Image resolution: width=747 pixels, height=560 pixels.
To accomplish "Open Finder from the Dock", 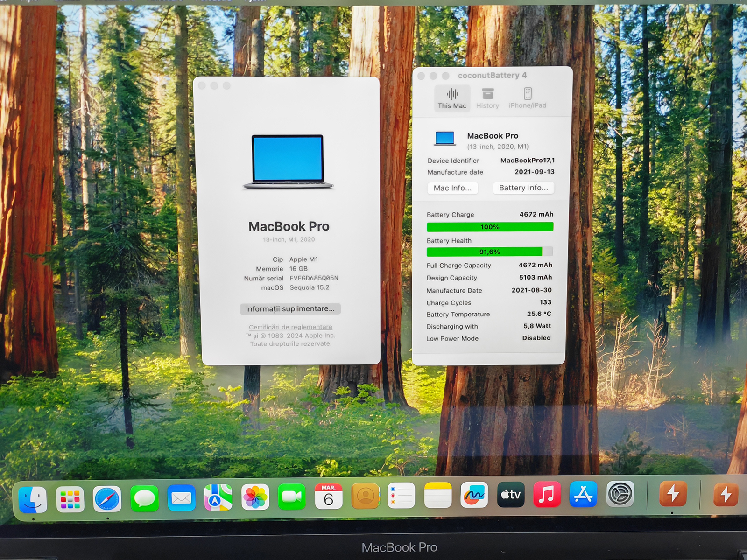I will (x=33, y=499).
